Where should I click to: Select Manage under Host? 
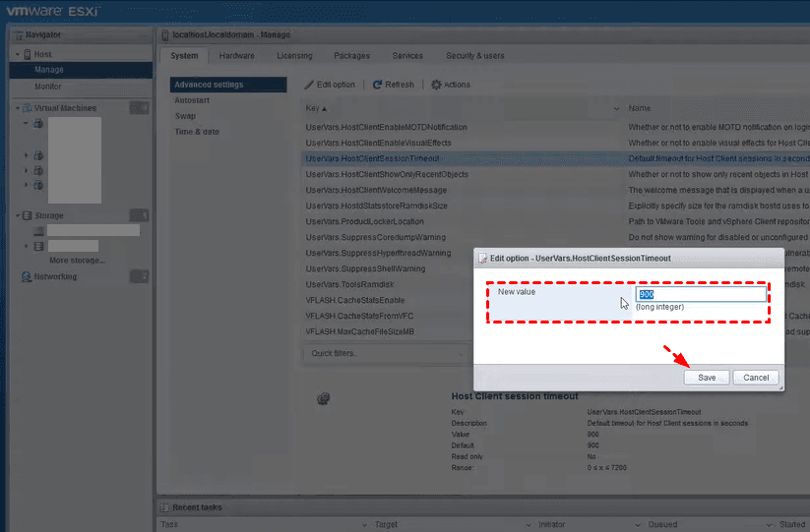coord(81,70)
